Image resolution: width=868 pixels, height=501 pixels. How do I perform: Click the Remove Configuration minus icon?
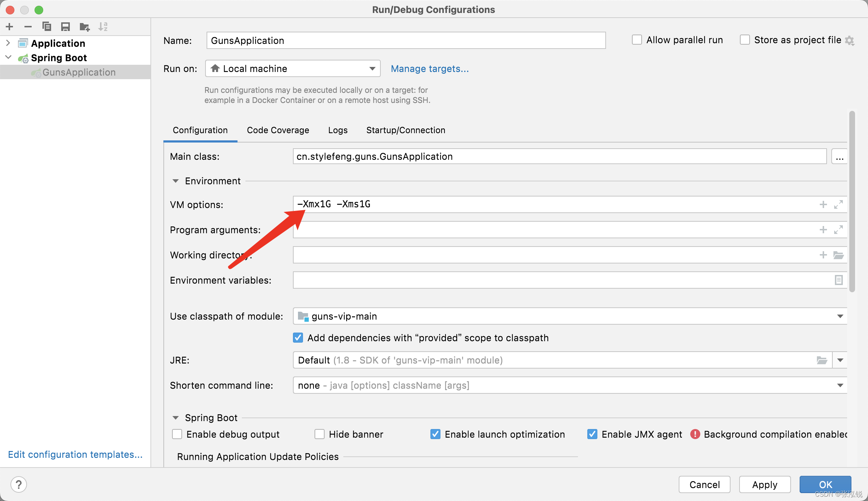(28, 27)
